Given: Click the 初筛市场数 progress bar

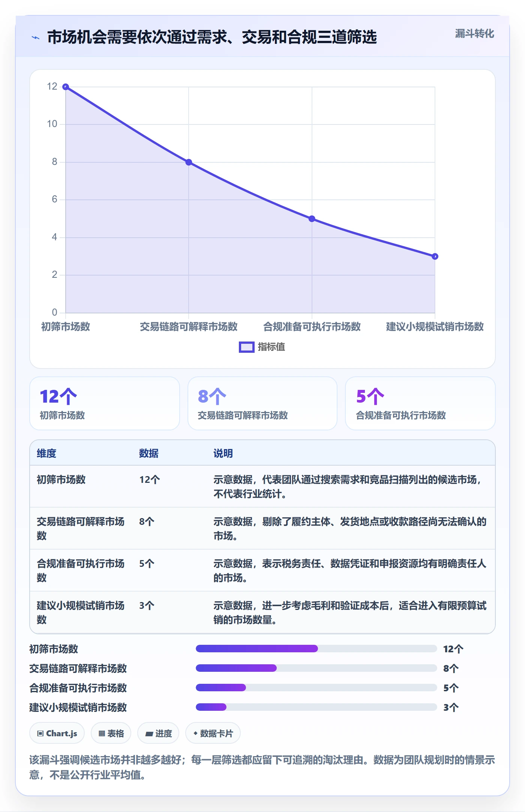Looking at the screenshot, I should tap(316, 649).
